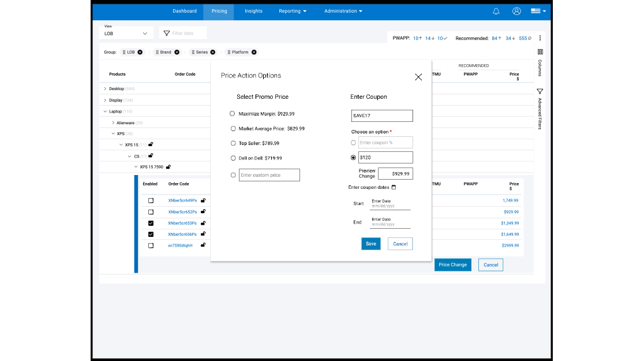Expand the Display product group
This screenshot has height=361, width=644.
click(105, 101)
